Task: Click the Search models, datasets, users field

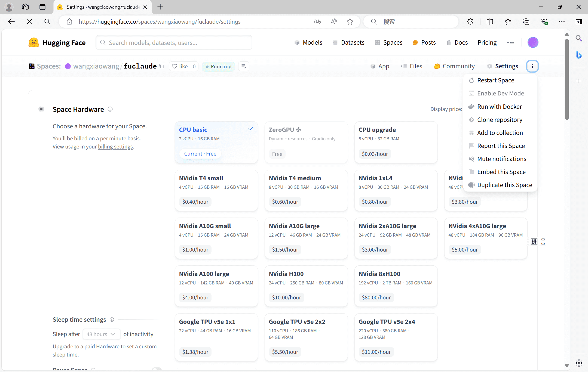Action: point(174,42)
